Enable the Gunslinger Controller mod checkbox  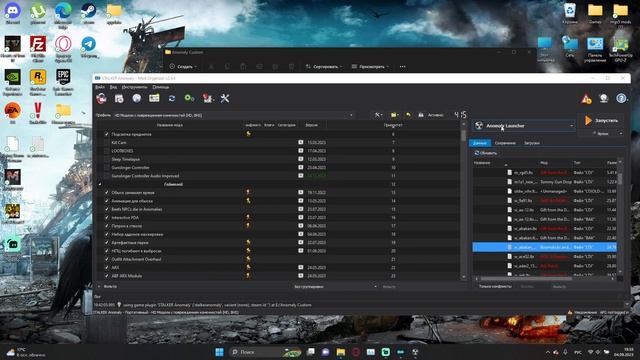coord(107,167)
